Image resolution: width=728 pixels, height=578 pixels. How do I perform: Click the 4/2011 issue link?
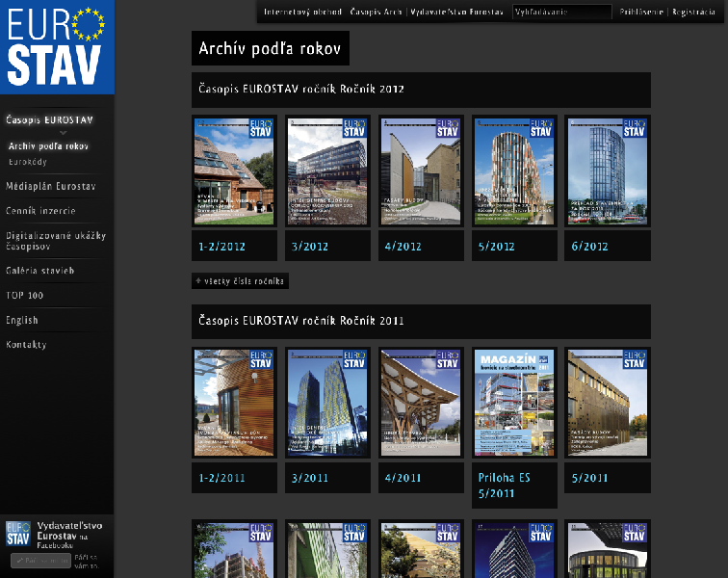403,478
